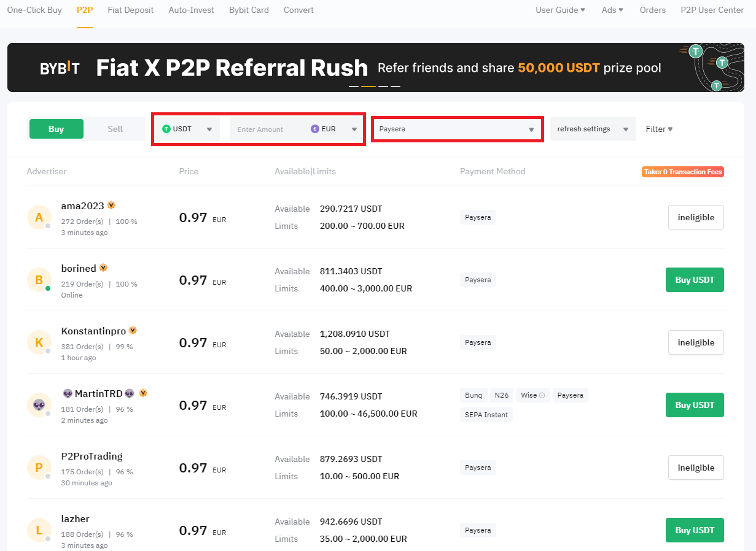
Task: Click the borined advertiser avatar
Action: [39, 280]
